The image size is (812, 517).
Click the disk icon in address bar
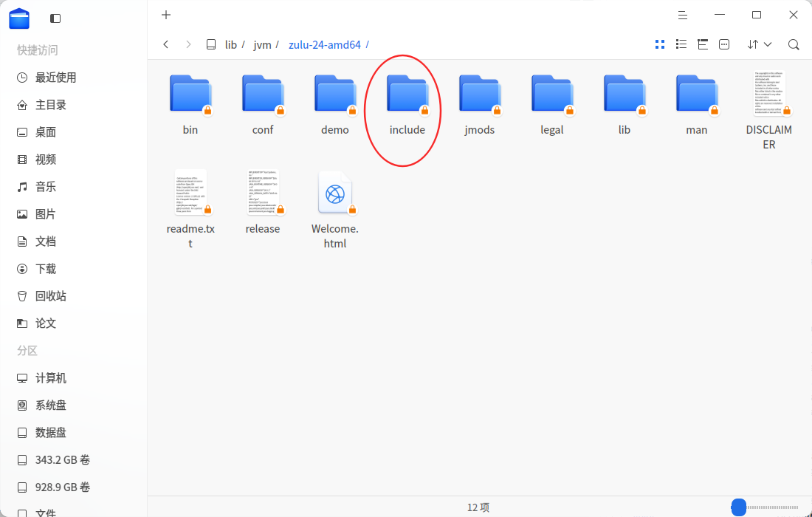click(211, 44)
